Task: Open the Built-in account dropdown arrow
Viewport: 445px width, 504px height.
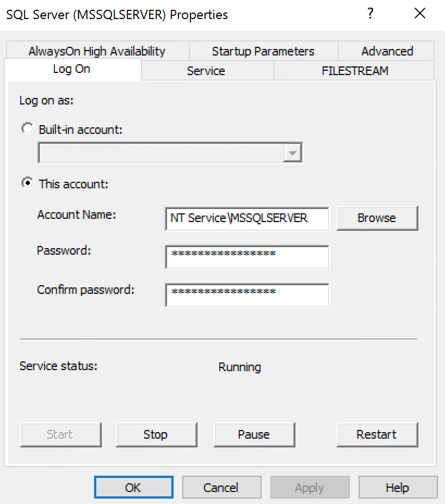Action: point(292,152)
